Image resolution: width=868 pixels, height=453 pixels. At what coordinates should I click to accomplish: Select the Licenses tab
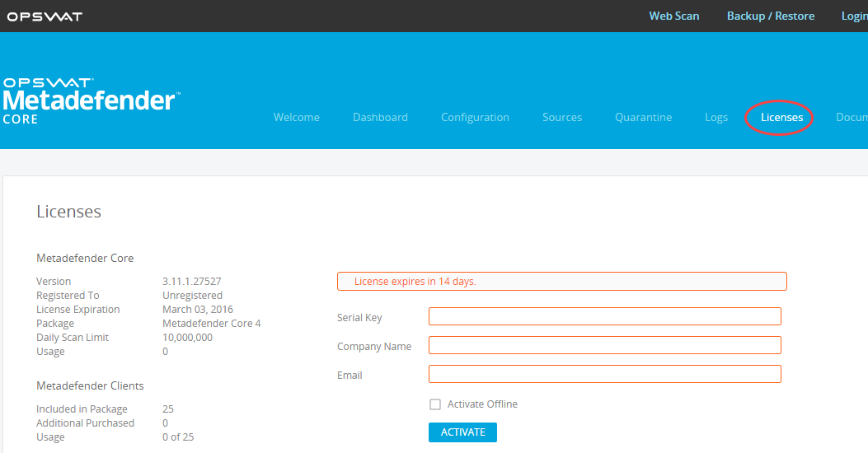[x=781, y=117]
